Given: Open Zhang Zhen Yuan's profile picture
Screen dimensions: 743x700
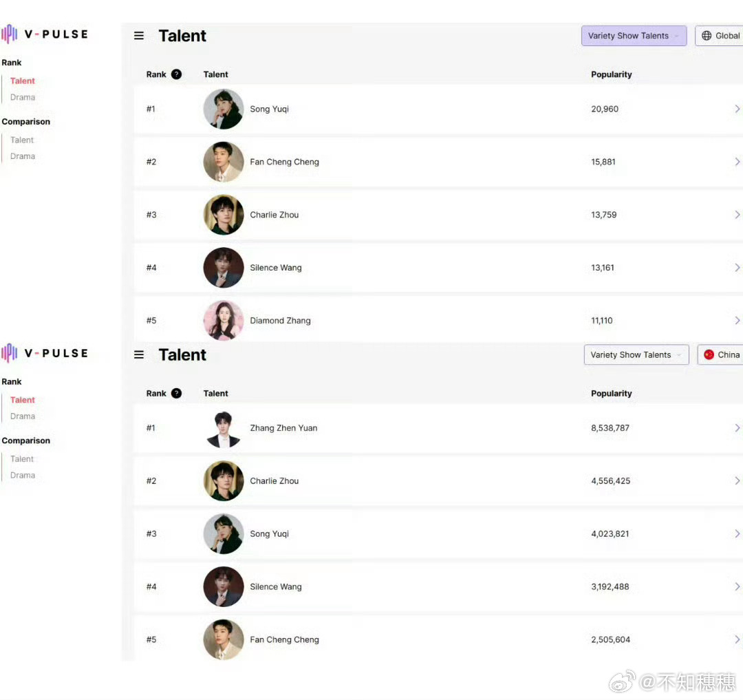Looking at the screenshot, I should [x=224, y=428].
